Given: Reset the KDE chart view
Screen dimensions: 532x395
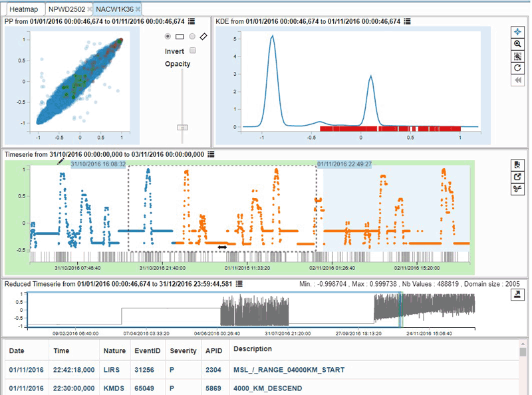Looking at the screenshot, I should pyautogui.click(x=517, y=68).
